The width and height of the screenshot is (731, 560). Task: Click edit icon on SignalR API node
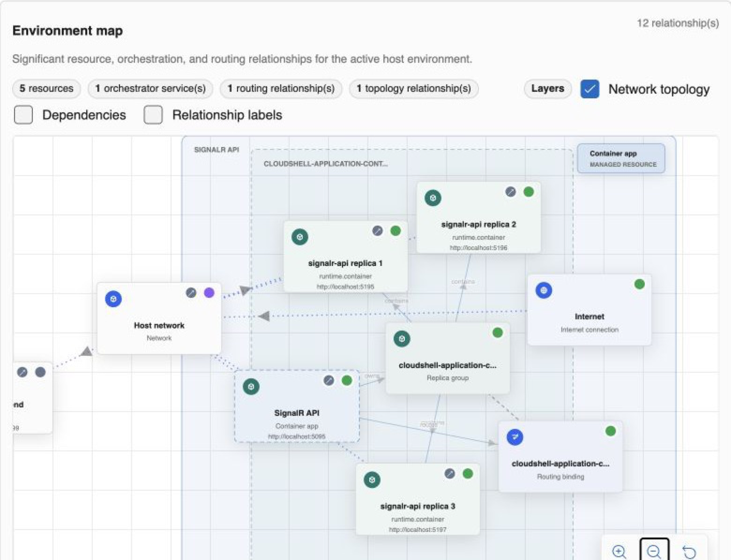(x=329, y=380)
